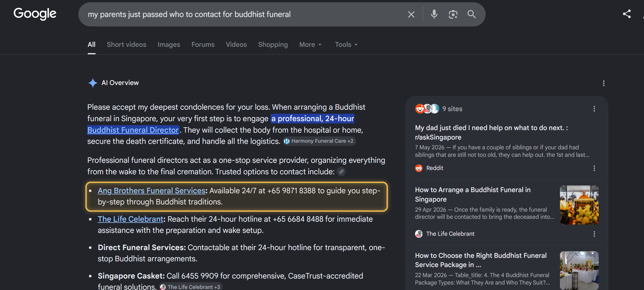Screen dimensions: 644x290
Task: Clear the search query with X
Action: point(411,14)
